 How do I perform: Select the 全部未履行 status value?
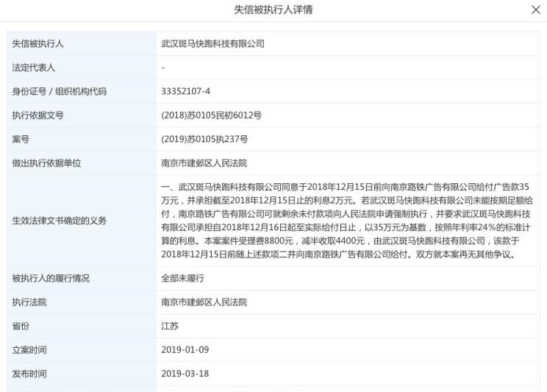[x=182, y=278]
